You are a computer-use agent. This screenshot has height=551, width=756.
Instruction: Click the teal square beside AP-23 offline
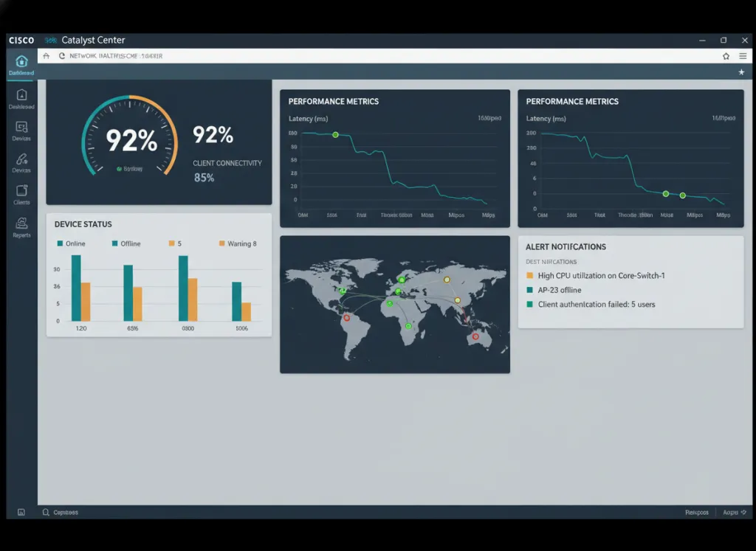click(530, 290)
